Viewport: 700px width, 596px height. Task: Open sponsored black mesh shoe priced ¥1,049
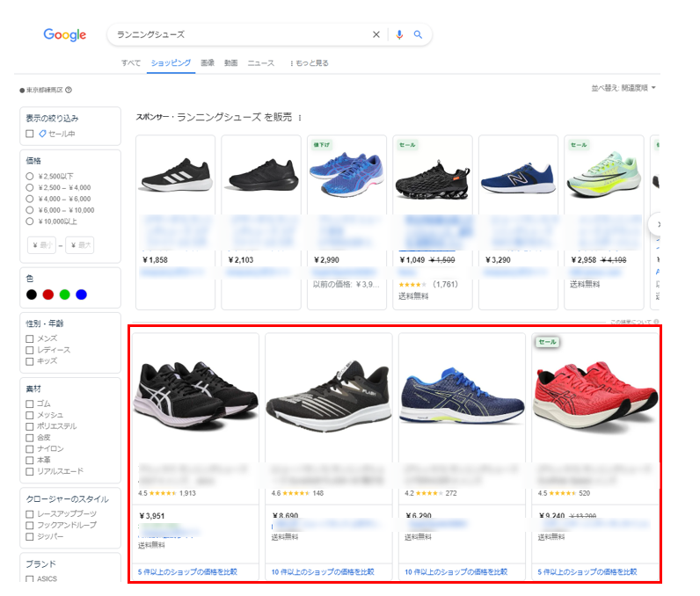point(433,222)
